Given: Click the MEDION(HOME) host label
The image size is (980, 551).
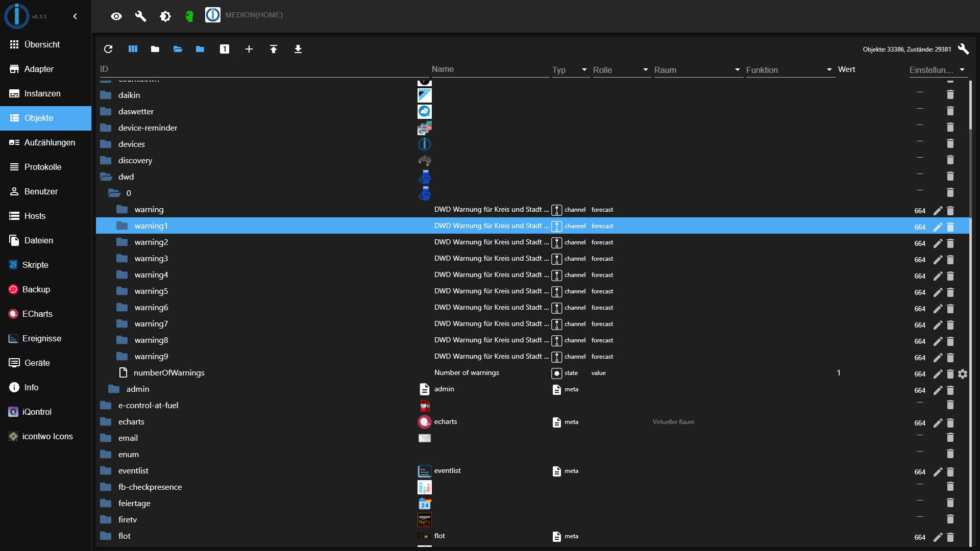Looking at the screenshot, I should [254, 15].
